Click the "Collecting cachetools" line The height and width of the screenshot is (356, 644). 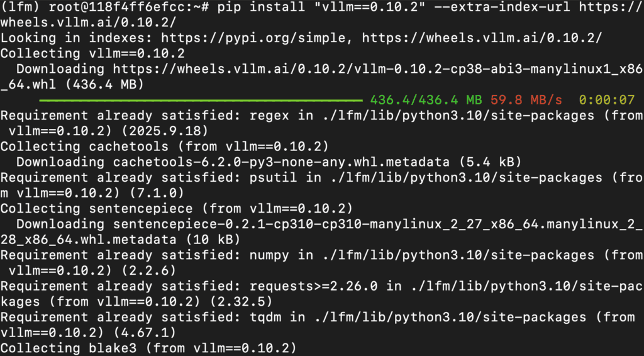[x=164, y=146]
